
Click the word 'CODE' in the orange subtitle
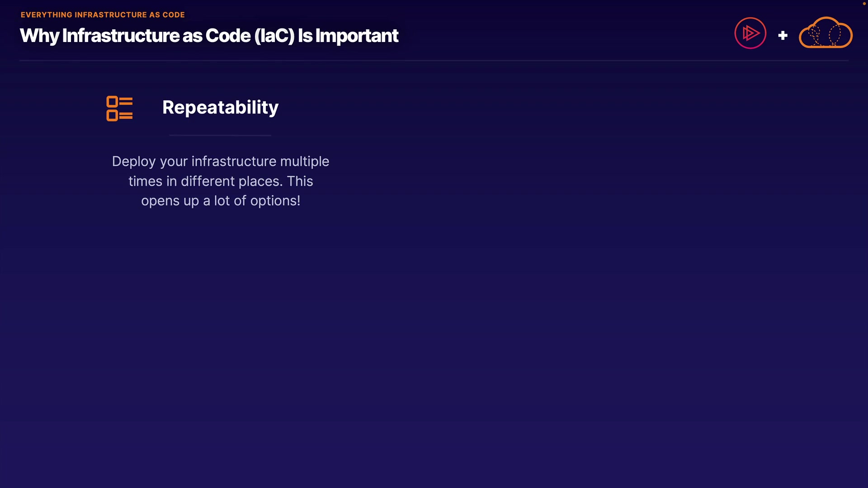(x=174, y=15)
